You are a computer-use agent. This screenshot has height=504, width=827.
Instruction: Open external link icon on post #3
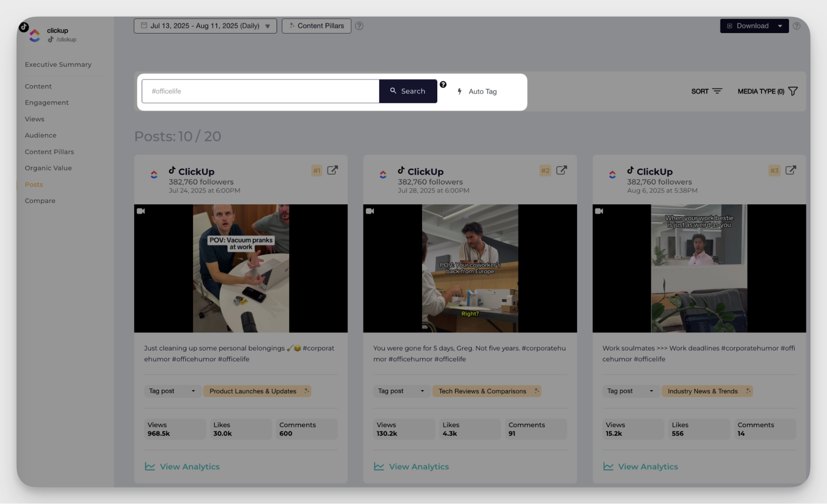tap(791, 170)
